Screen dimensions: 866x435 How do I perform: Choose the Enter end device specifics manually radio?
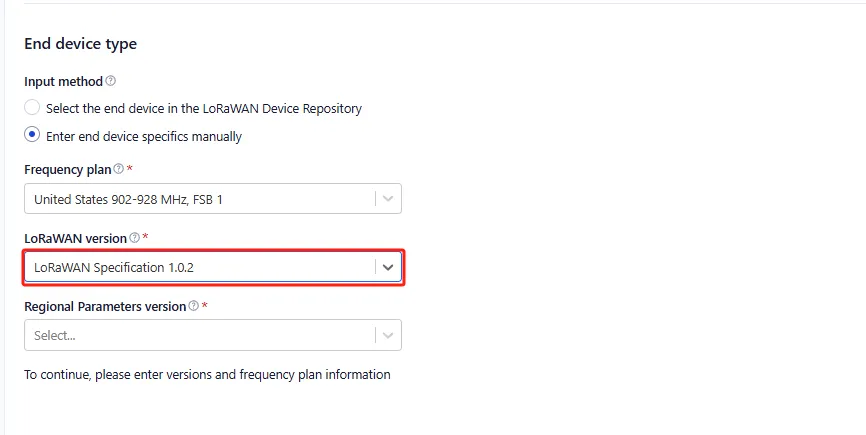point(33,136)
